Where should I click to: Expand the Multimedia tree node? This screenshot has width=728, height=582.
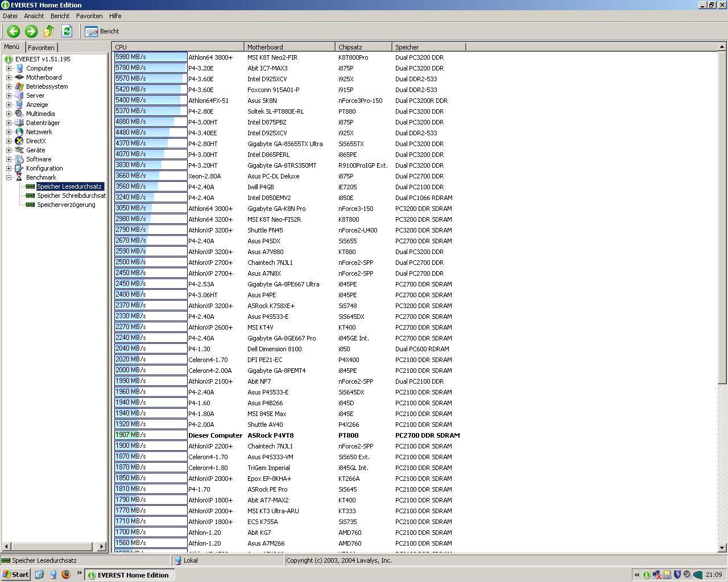tap(9, 114)
